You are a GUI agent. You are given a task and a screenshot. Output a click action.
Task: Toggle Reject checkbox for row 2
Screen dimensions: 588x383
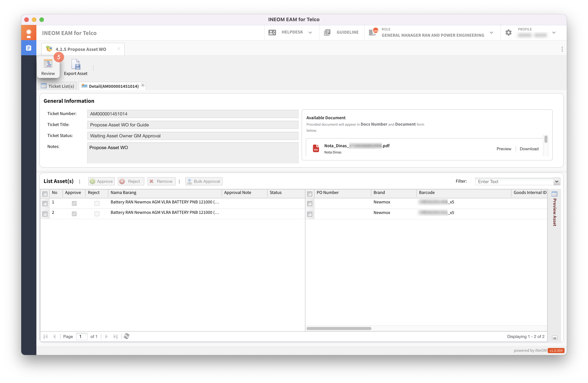tap(97, 214)
